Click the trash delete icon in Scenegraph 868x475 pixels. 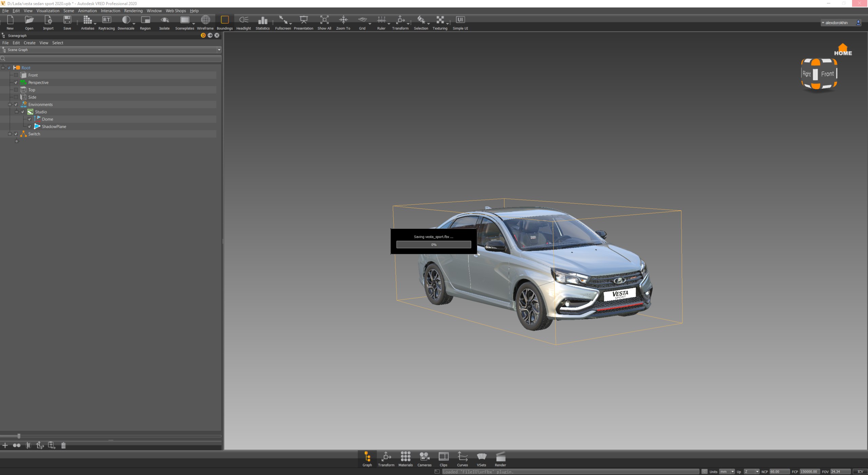pyautogui.click(x=63, y=445)
